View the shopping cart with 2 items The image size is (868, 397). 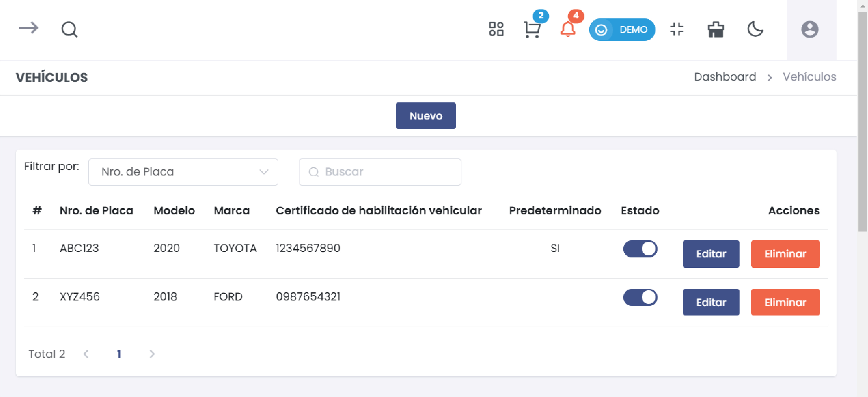(532, 30)
